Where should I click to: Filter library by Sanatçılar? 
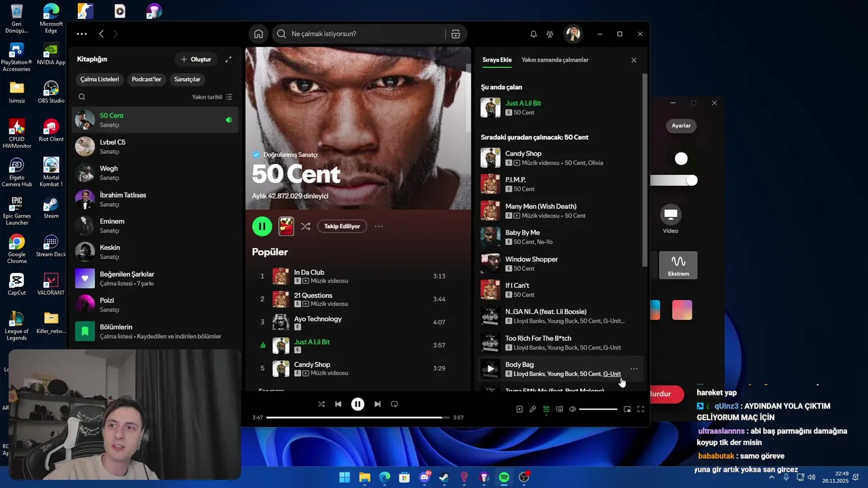pyautogui.click(x=187, y=79)
